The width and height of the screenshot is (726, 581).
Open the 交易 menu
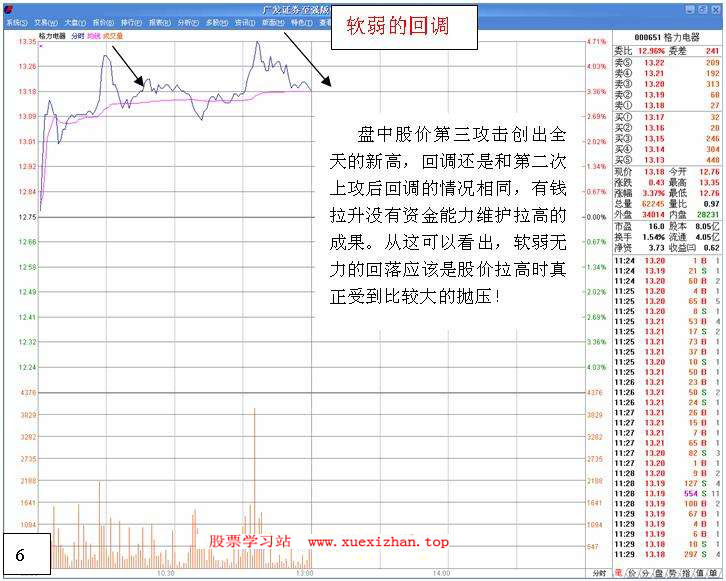(x=45, y=21)
